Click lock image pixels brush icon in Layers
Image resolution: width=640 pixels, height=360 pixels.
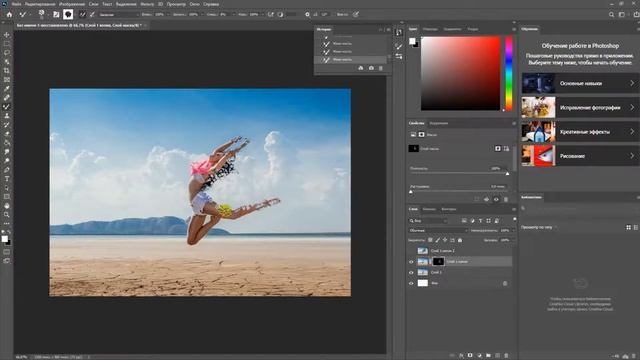[x=437, y=240]
